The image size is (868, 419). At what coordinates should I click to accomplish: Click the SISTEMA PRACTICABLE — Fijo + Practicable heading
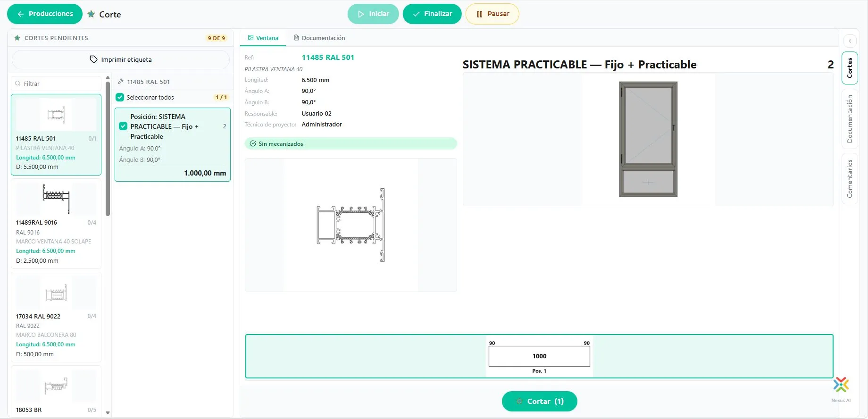click(579, 65)
